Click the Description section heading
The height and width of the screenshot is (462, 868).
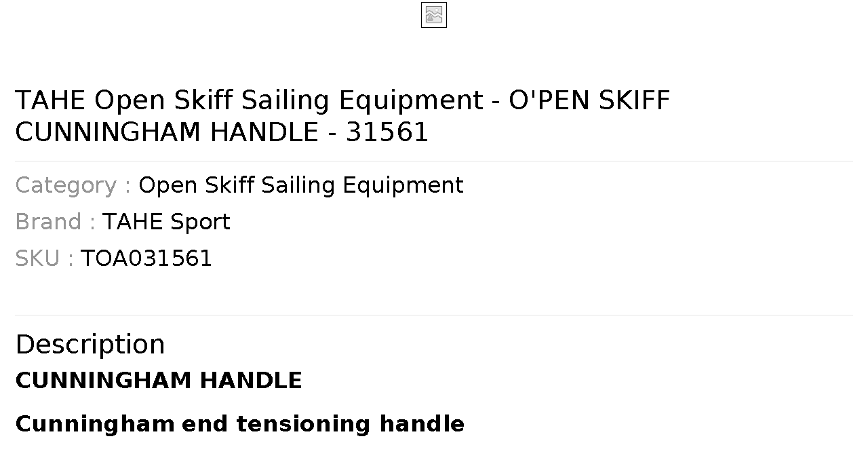(90, 345)
